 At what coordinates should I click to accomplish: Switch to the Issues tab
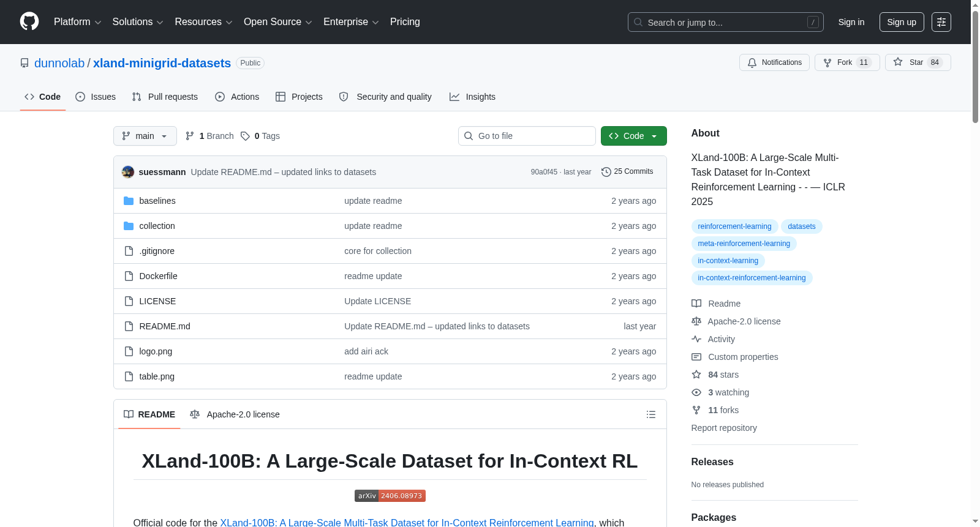[96, 97]
